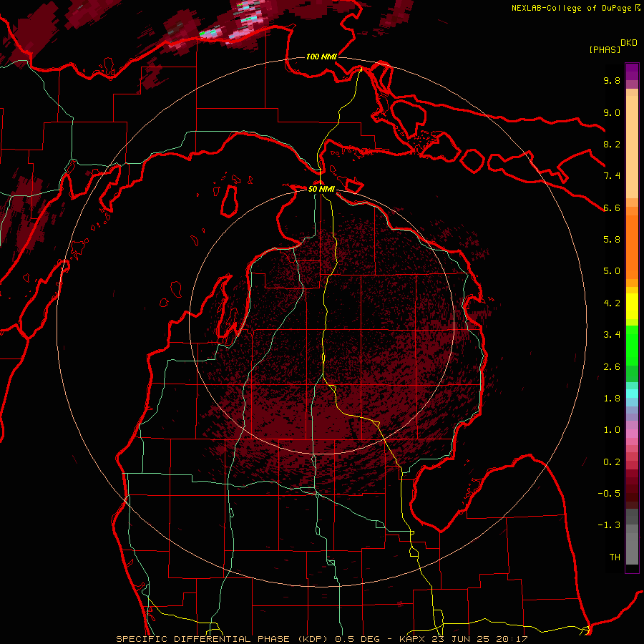This screenshot has height=644, width=644.
Task: Click the yellow segment of the color bar
Action: 632,306
